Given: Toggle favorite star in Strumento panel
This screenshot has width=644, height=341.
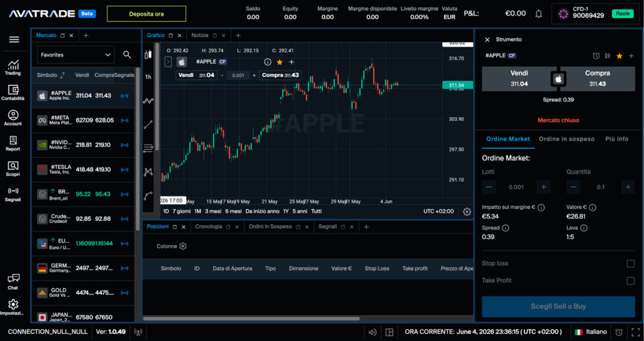Looking at the screenshot, I should (619, 56).
